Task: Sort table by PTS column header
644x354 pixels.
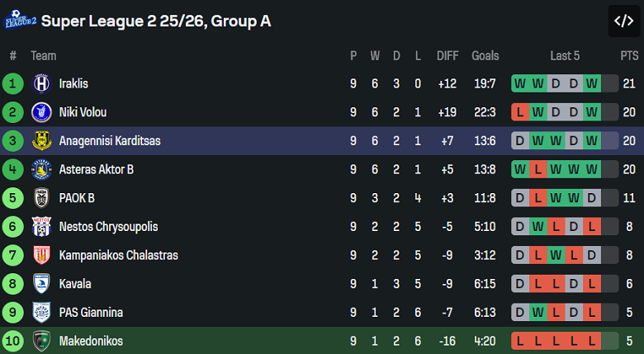Action: 629,56
